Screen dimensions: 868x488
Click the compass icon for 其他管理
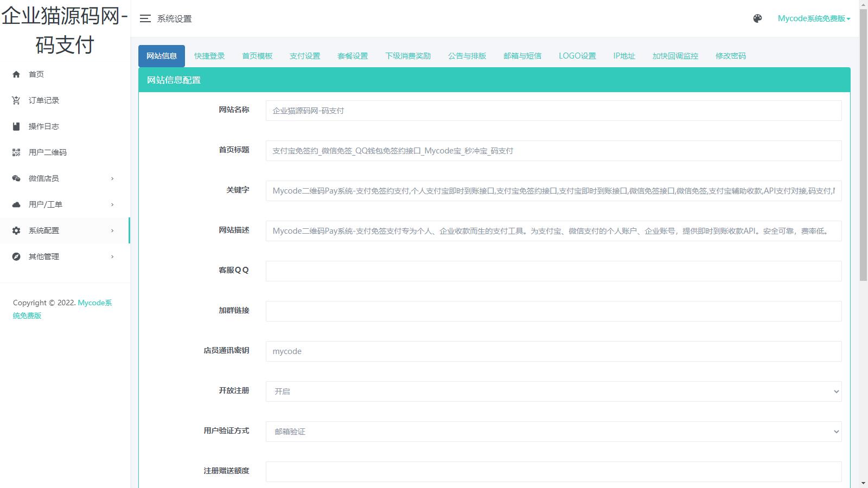16,256
